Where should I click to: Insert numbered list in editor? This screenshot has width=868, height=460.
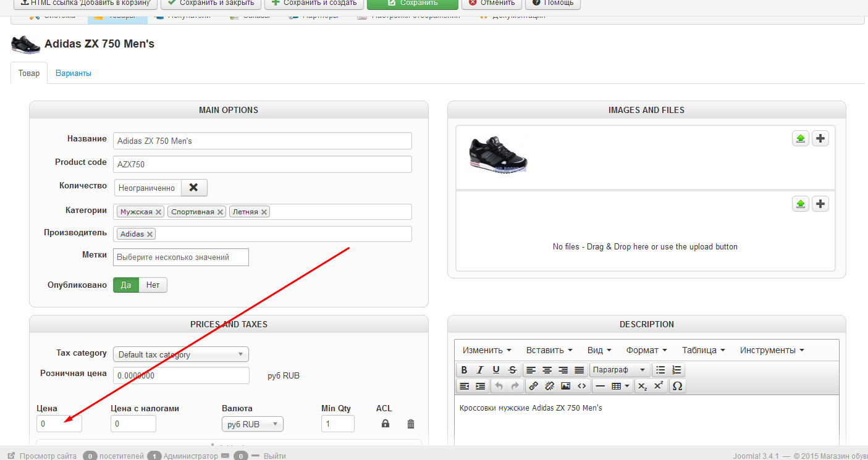pyautogui.click(x=676, y=370)
